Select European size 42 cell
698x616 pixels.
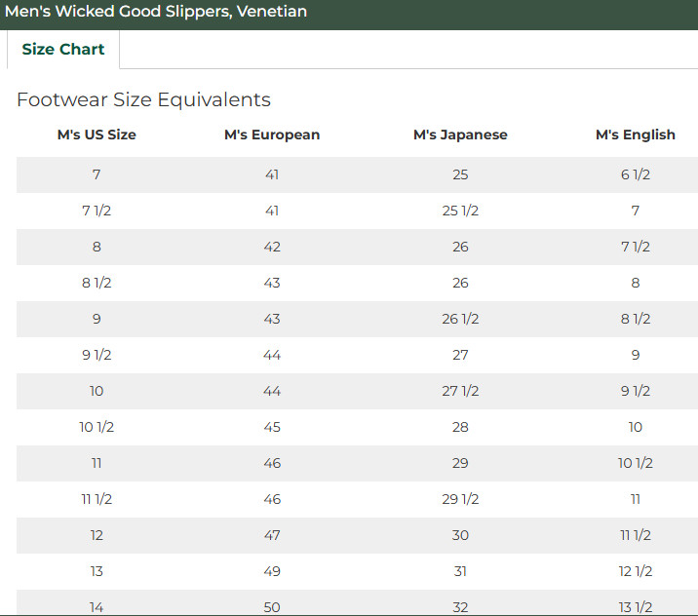point(272,247)
